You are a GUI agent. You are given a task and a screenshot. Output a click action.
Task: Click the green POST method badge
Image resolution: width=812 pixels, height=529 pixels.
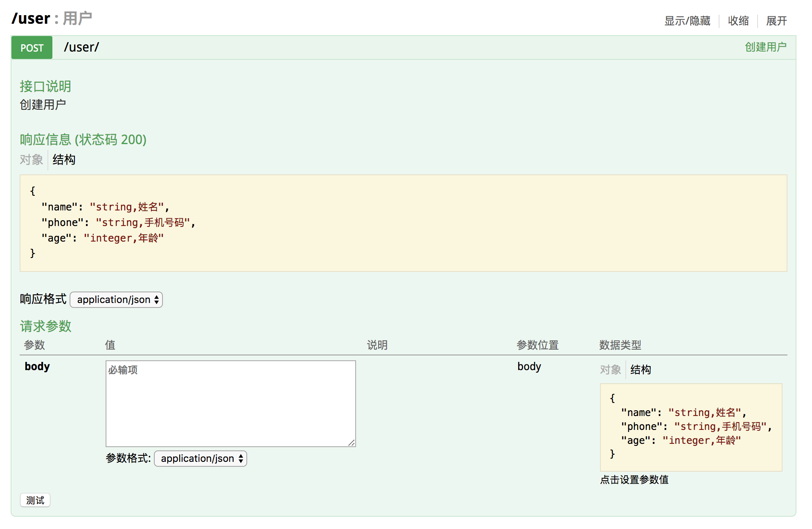(x=32, y=47)
